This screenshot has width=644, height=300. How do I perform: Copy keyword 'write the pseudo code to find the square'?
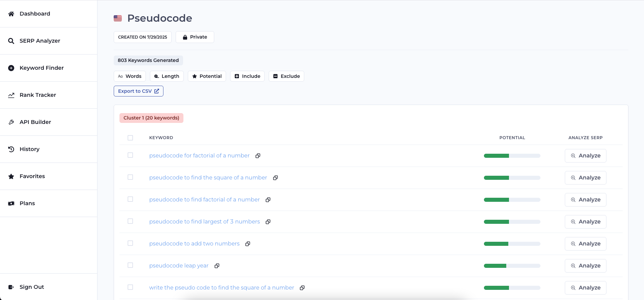302,288
